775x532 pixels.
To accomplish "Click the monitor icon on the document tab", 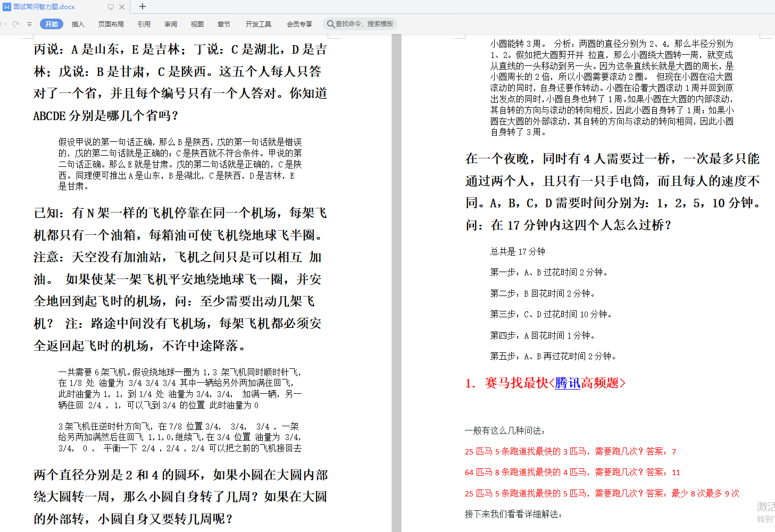I will 111,7.
